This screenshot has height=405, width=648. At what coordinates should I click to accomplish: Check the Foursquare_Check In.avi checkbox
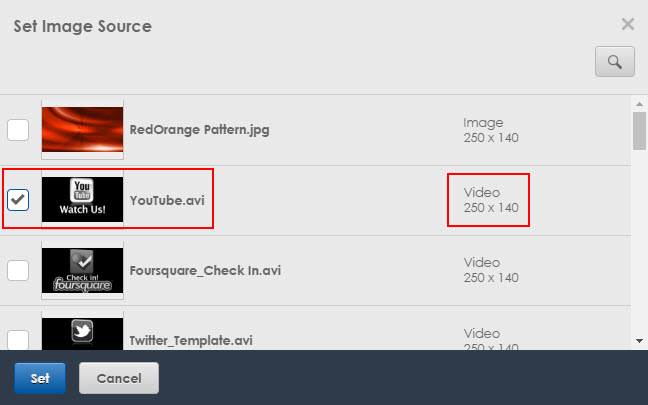pyautogui.click(x=18, y=270)
